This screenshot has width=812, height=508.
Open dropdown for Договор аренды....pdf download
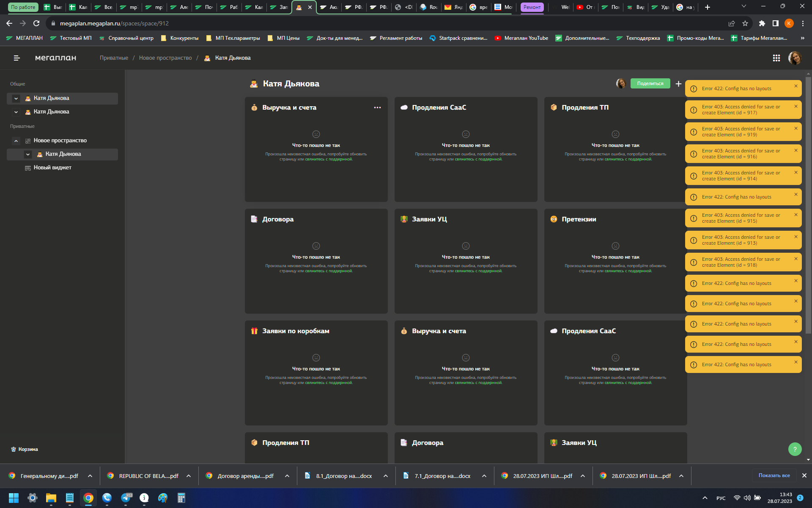click(287, 476)
